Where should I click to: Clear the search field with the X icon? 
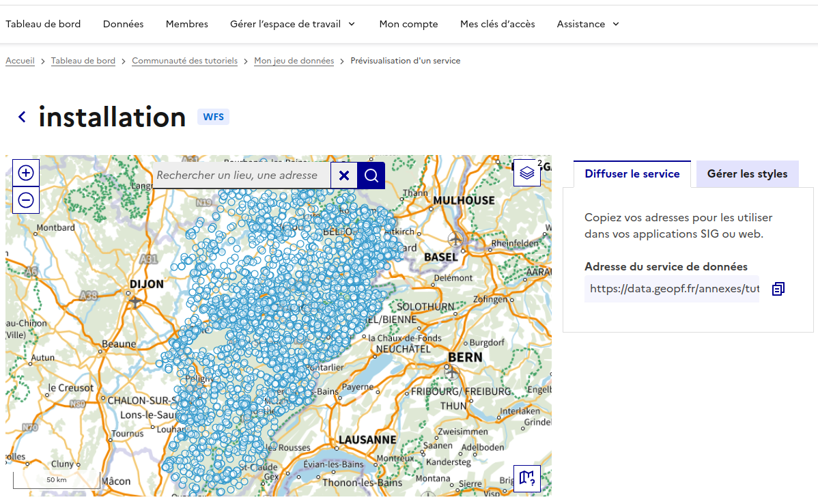click(343, 176)
